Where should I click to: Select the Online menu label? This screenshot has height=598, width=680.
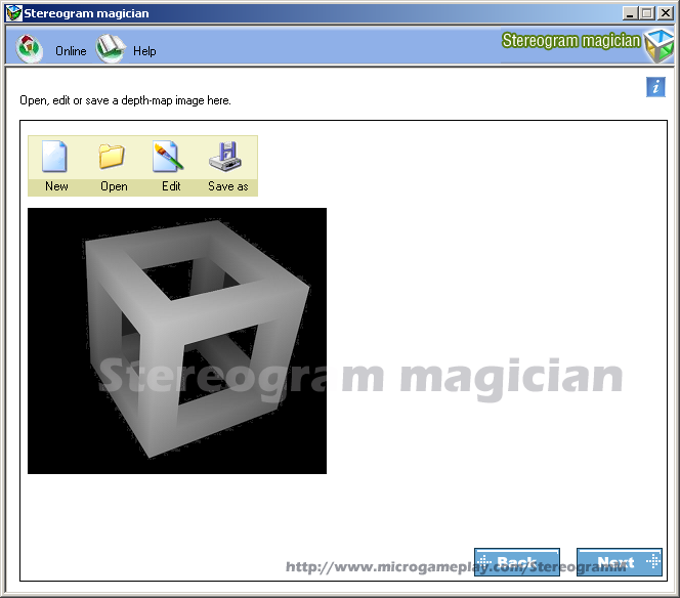71,51
